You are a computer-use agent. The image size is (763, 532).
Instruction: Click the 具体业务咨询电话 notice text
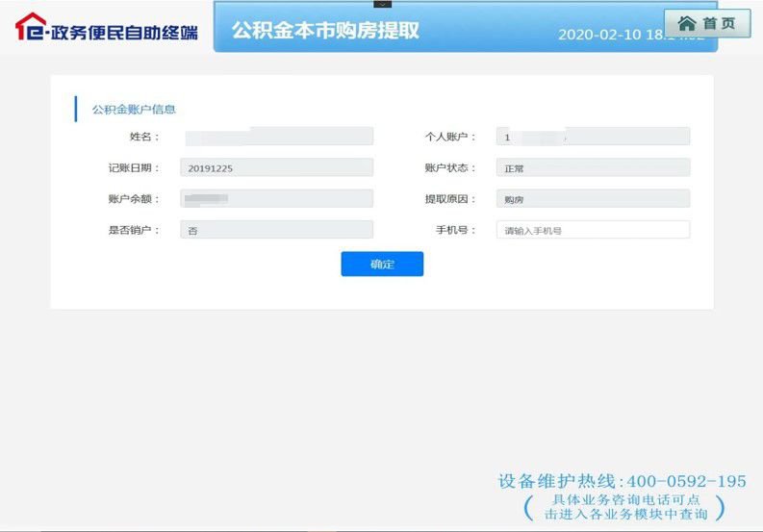pos(623,507)
